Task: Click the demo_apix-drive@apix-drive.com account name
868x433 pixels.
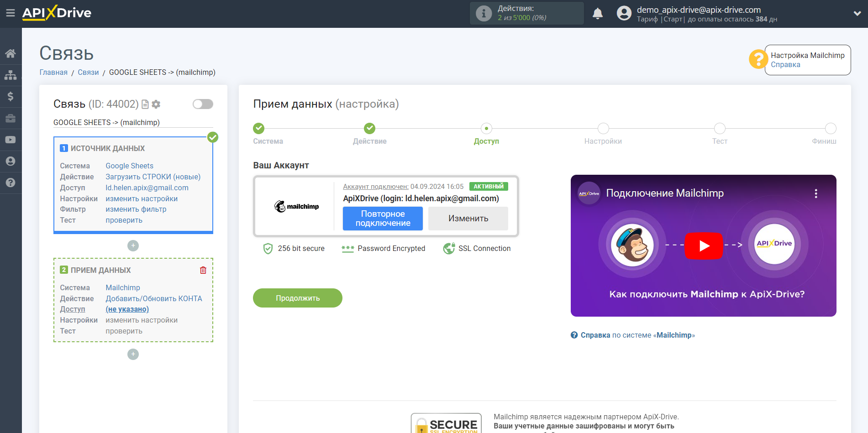Action: (x=699, y=10)
